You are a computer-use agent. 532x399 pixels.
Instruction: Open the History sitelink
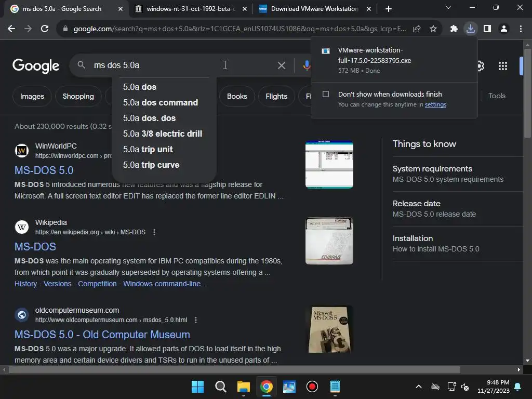pyautogui.click(x=25, y=284)
